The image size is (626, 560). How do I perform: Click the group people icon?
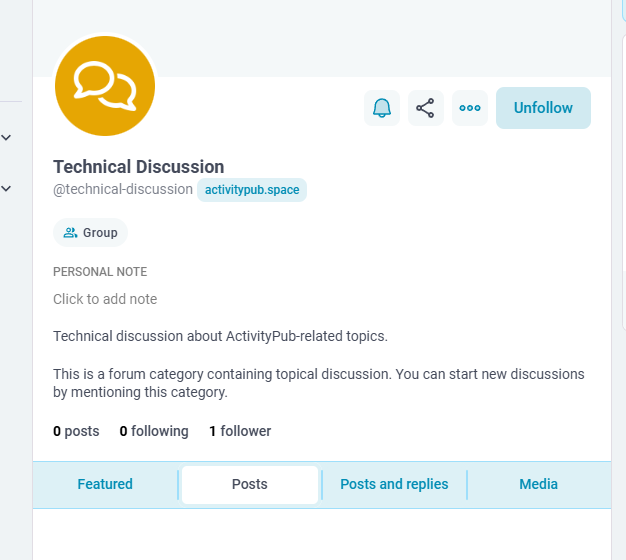click(70, 233)
